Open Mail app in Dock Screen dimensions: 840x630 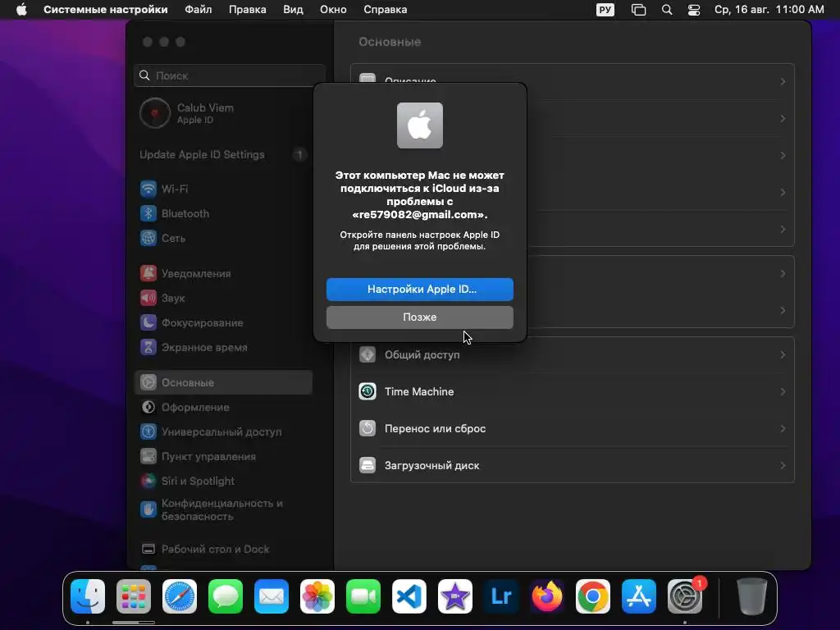tap(272, 596)
